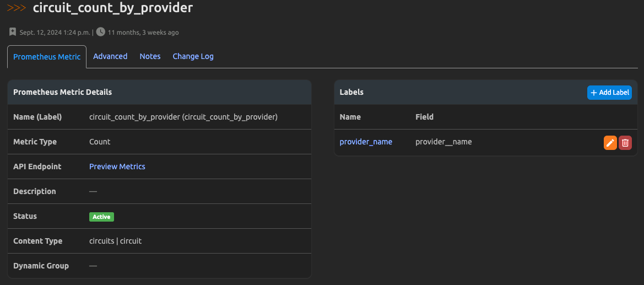Viewport: 644px width, 285px height.
Task: Click the Field column header in Labels
Action: tap(424, 117)
